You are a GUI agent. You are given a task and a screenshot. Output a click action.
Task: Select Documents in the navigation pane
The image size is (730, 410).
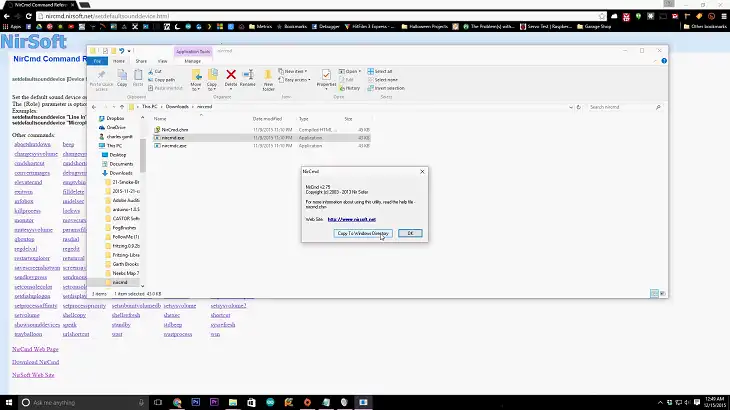121,164
